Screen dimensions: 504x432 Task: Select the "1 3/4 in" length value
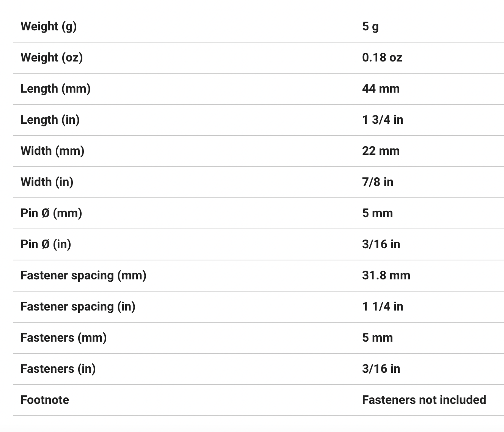click(x=382, y=120)
